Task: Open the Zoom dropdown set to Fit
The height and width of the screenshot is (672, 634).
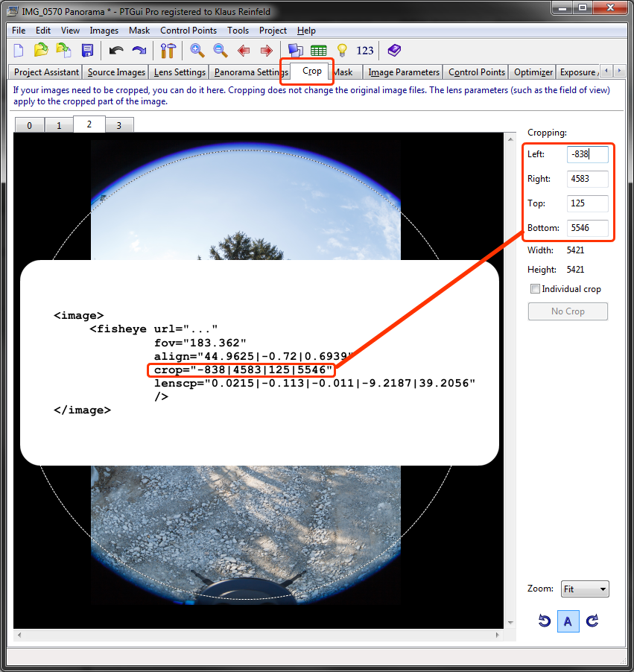Action: pos(585,589)
